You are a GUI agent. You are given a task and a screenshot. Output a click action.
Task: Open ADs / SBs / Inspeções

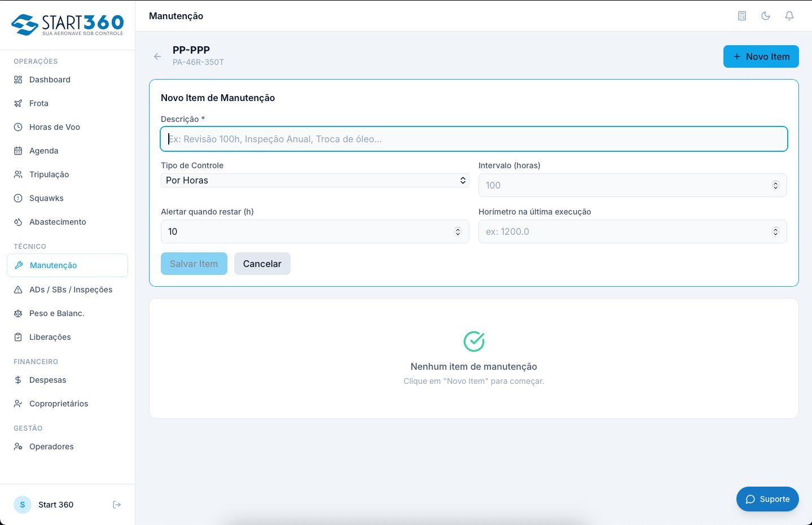(x=67, y=290)
